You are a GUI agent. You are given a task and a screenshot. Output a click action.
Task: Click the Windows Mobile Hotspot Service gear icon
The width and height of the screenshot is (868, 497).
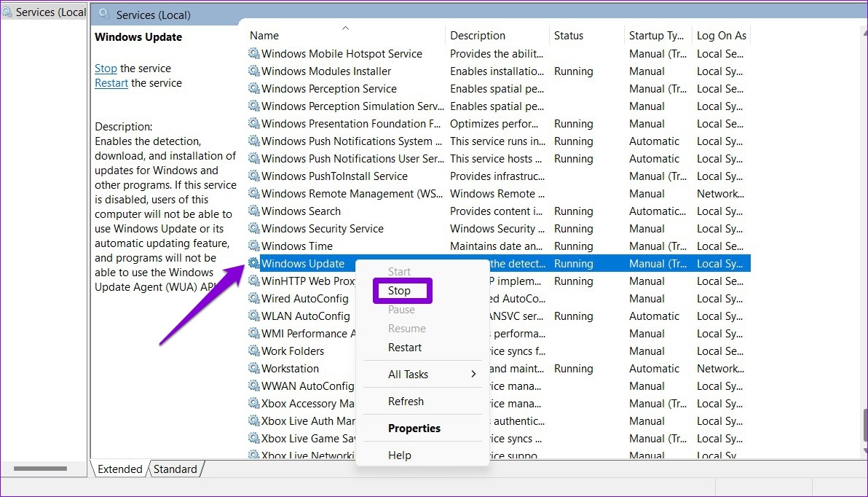tap(253, 54)
